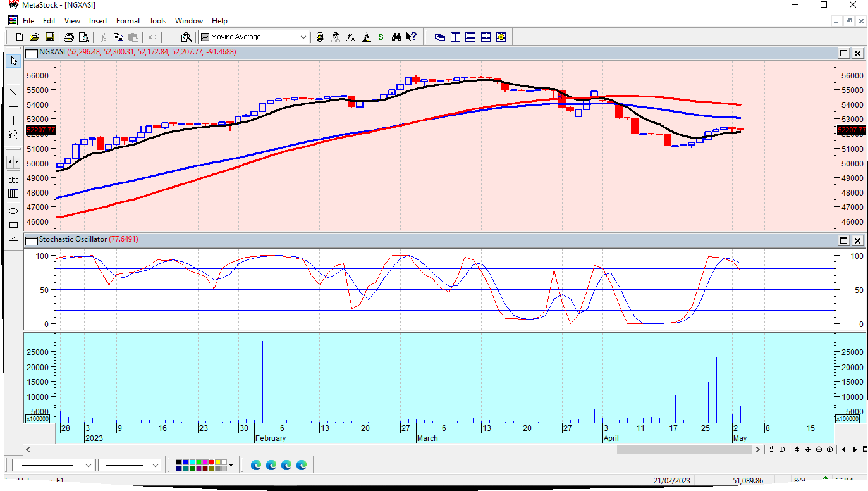Image resolution: width=868 pixels, height=491 pixels.
Task: Maximize the Stochastic Oscillator inner window
Action: point(844,240)
